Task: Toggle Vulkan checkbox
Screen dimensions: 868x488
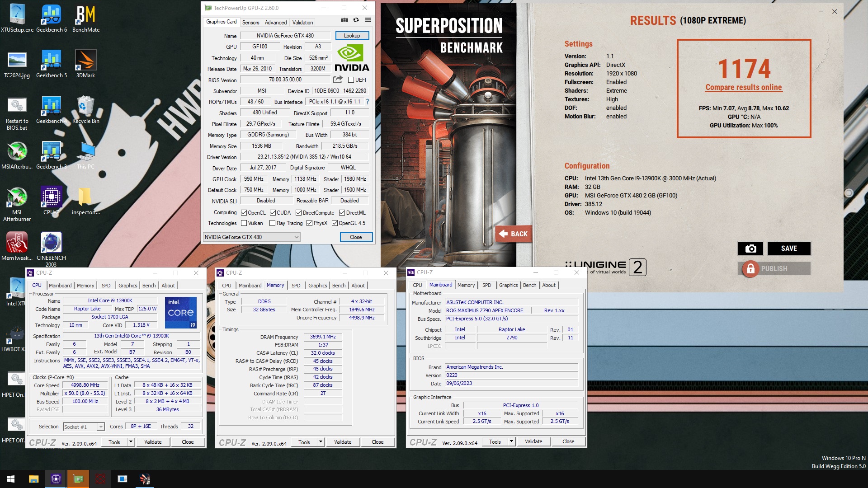Action: pyautogui.click(x=244, y=223)
